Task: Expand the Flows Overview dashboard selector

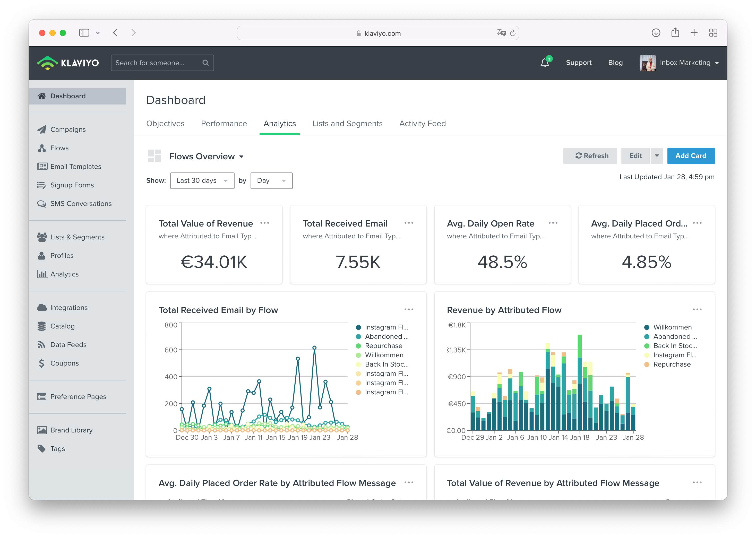Action: pyautogui.click(x=207, y=156)
